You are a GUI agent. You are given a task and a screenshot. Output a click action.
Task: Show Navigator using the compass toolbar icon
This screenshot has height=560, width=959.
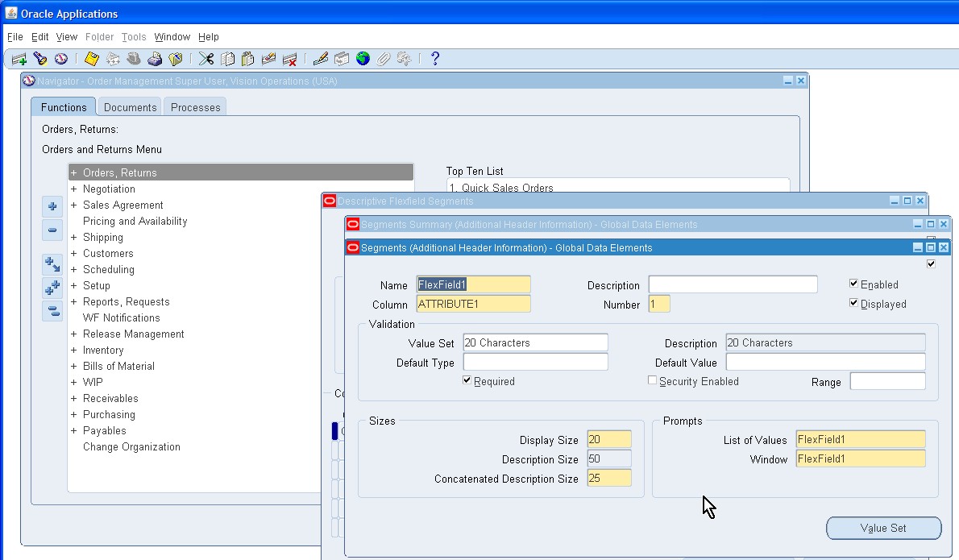click(61, 59)
